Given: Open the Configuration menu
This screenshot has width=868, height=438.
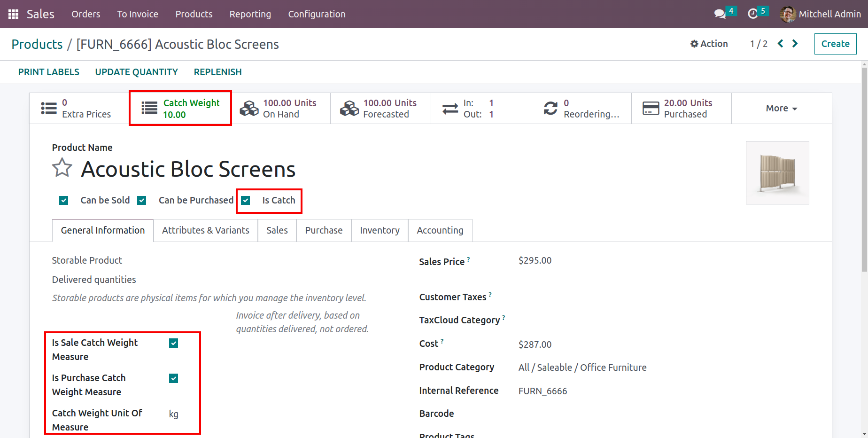Looking at the screenshot, I should pos(317,14).
